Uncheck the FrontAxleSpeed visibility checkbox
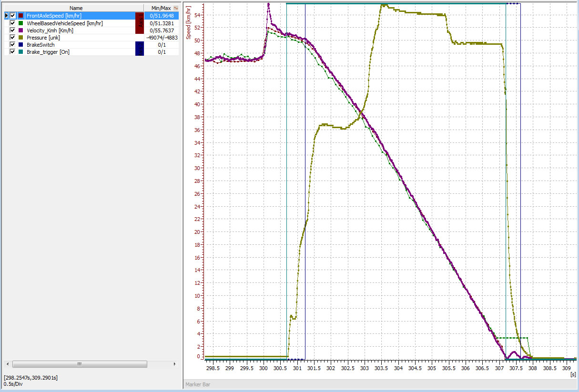Screen dimensions: 579x392 12,15
